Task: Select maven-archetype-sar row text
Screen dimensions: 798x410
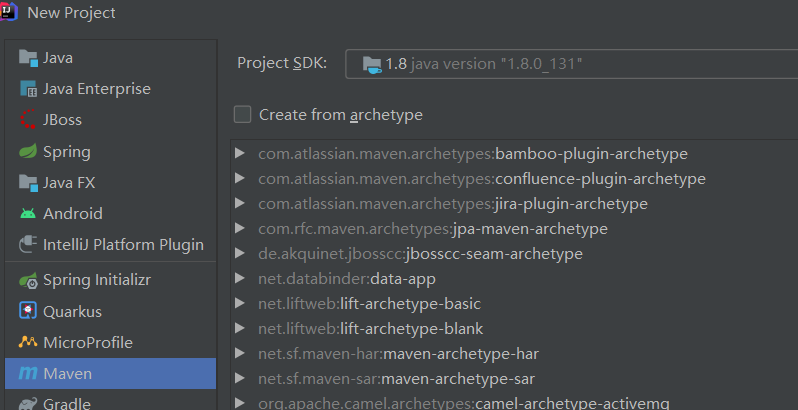Action: (396, 379)
